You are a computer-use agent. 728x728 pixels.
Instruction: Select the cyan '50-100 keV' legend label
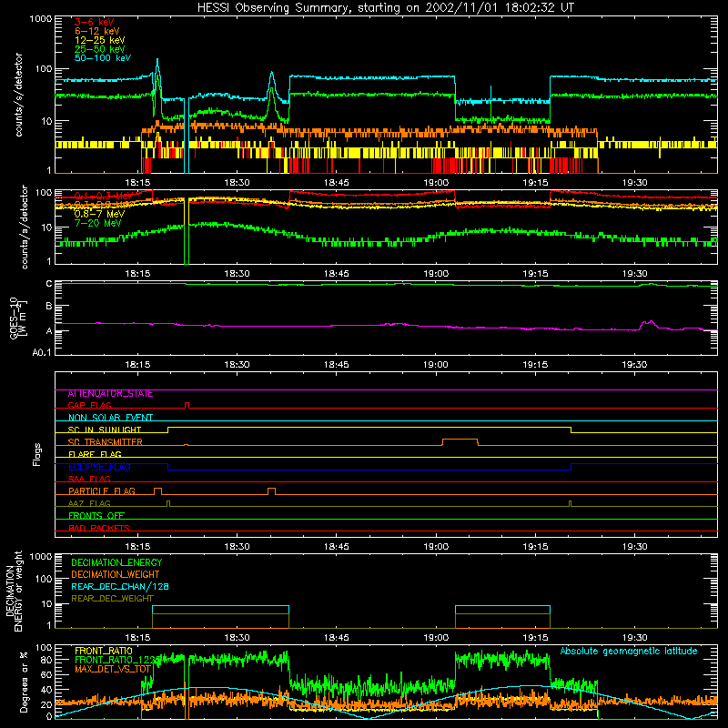(x=103, y=58)
